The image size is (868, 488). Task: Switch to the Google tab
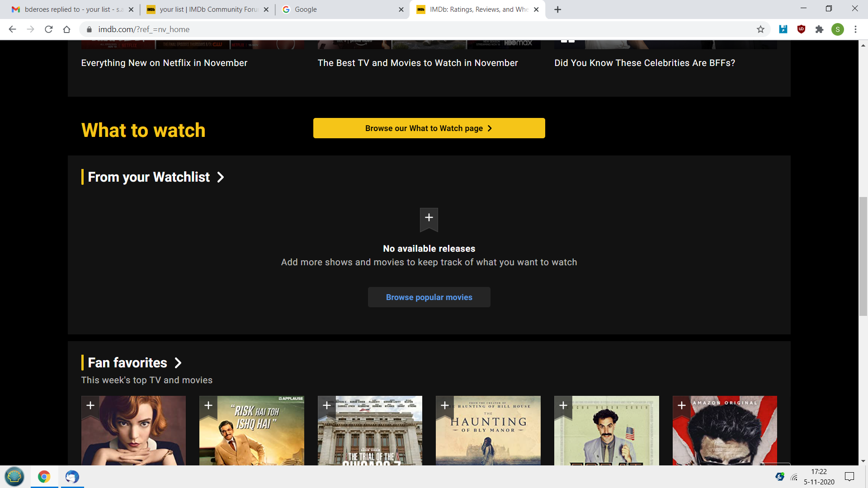(x=342, y=9)
